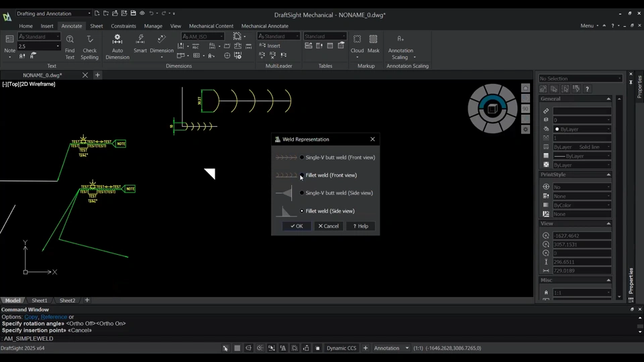644x362 pixels.
Task: Toggle the Polar tracking status bar icon
Action: (260, 348)
